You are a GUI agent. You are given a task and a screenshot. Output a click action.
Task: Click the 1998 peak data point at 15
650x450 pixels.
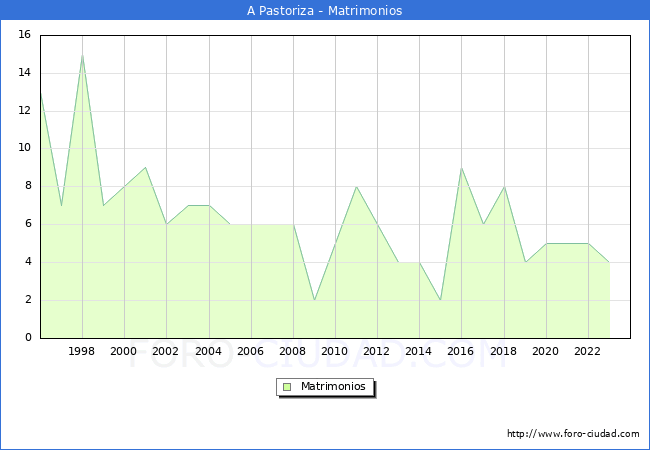82,54
